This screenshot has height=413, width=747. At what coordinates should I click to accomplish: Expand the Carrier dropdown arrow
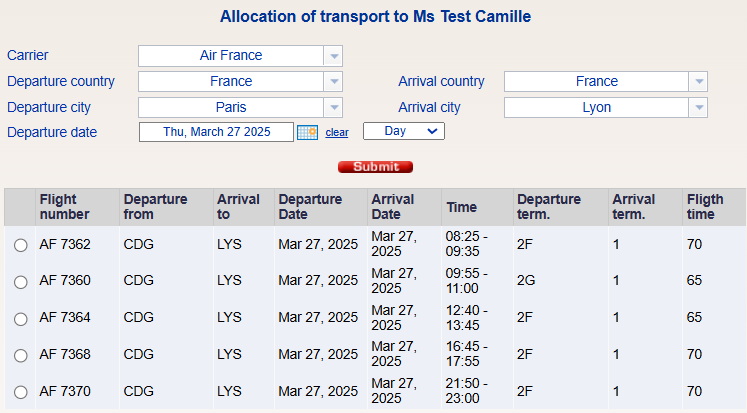(334, 56)
